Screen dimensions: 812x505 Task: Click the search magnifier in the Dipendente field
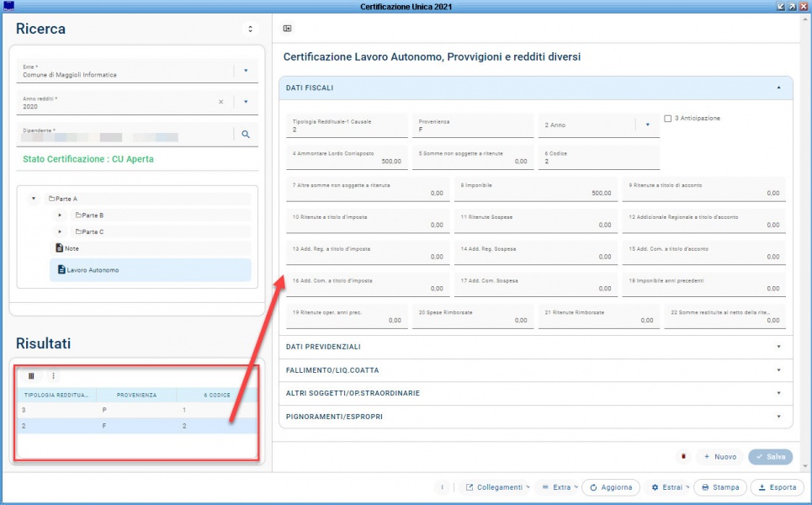click(x=246, y=134)
